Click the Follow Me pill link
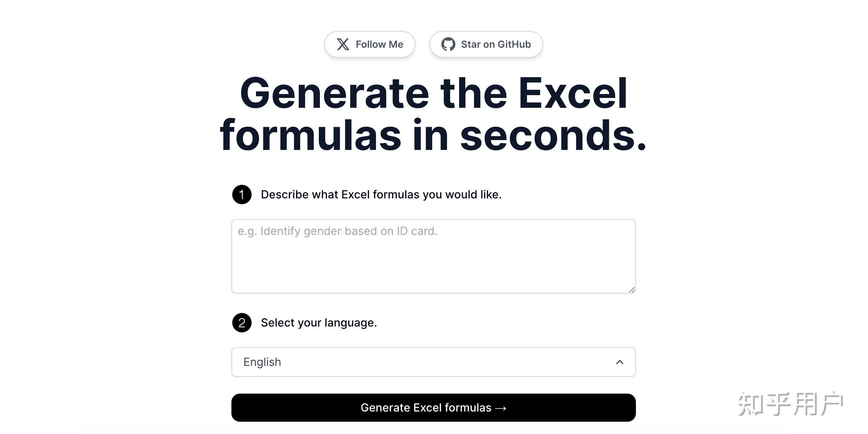 click(x=370, y=44)
